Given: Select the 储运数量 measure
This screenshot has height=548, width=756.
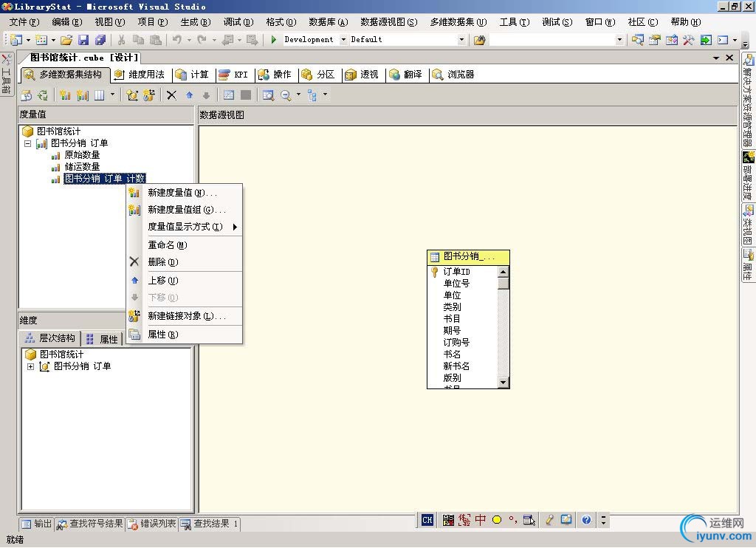Looking at the screenshot, I should point(82,167).
